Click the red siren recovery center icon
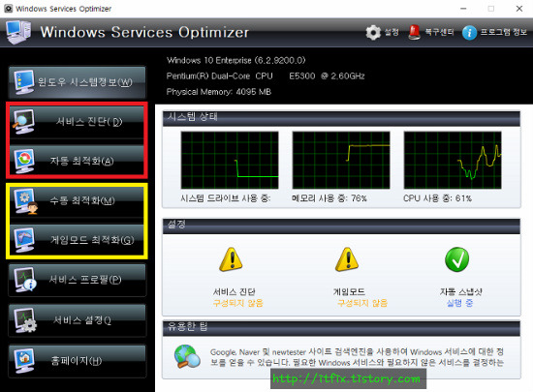The height and width of the screenshot is (392, 533). [415, 33]
